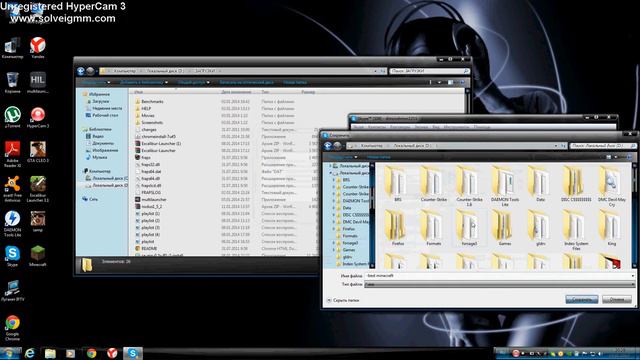Launch the GTA CLEO 3 desktop shortcut
This screenshot has height=360, width=640.
click(x=38, y=151)
